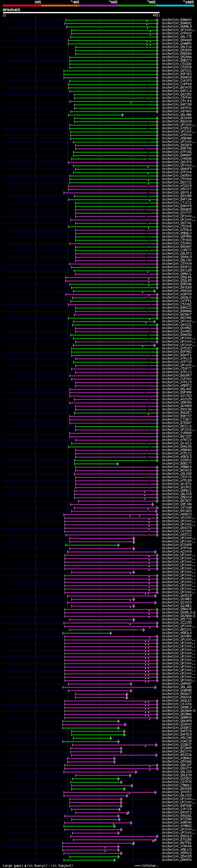The image size is (197, 868).
Task: Click the red 20% identity legend bar
Action: coord(22,6)
